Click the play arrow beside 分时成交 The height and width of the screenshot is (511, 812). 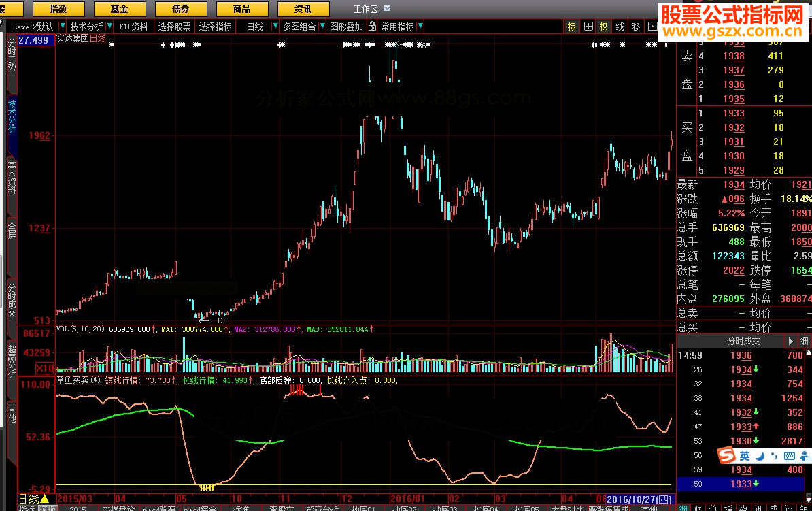pos(790,341)
